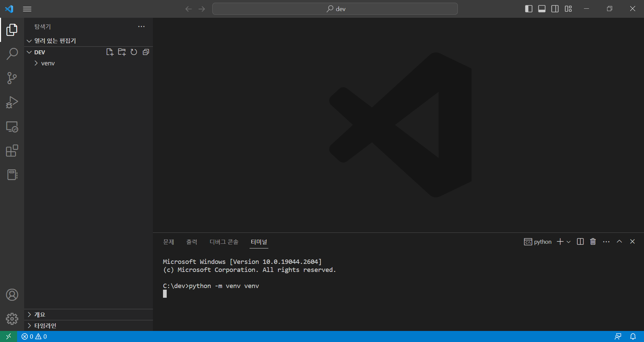This screenshot has height=342, width=644.
Task: Click the 탐색기 explorer title
Action: coord(43,26)
